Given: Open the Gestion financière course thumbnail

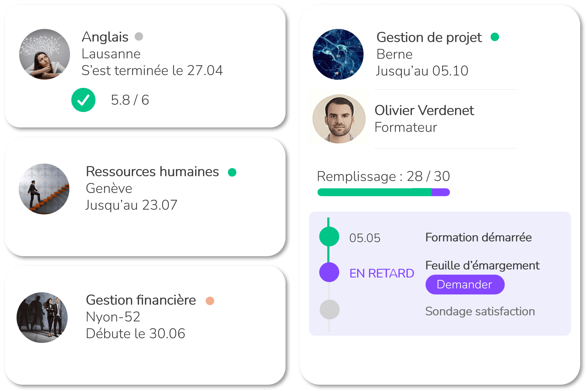Looking at the screenshot, I should 42,318.
